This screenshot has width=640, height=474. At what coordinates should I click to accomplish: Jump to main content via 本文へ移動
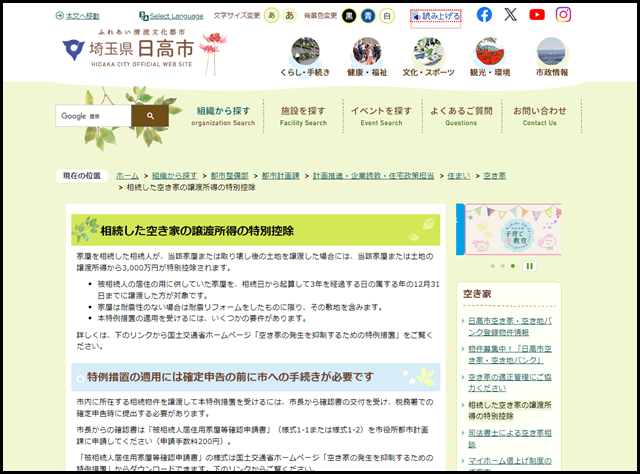pyautogui.click(x=78, y=16)
